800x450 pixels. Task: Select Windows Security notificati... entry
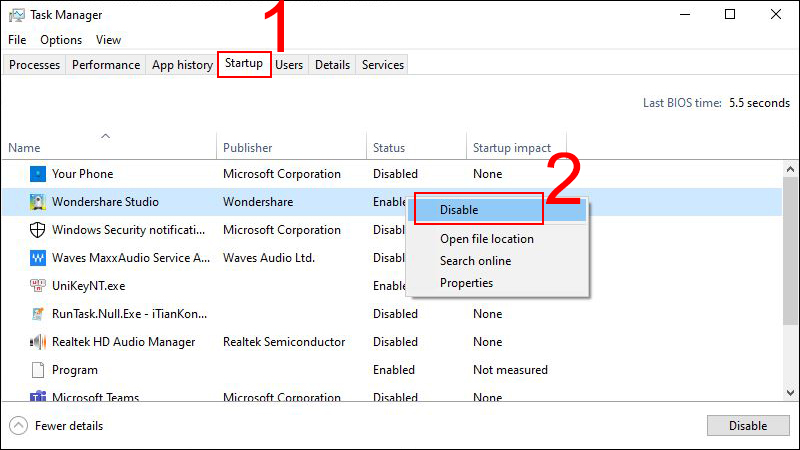coord(129,230)
